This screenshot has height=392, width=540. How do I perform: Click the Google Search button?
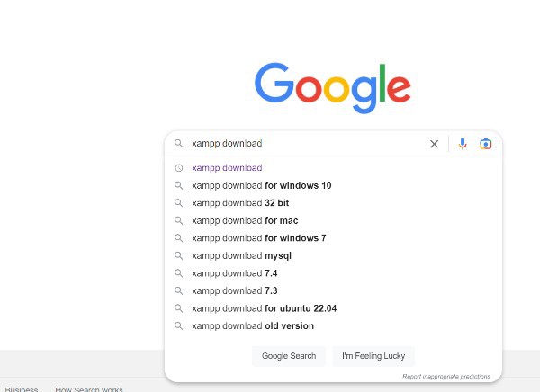point(289,356)
